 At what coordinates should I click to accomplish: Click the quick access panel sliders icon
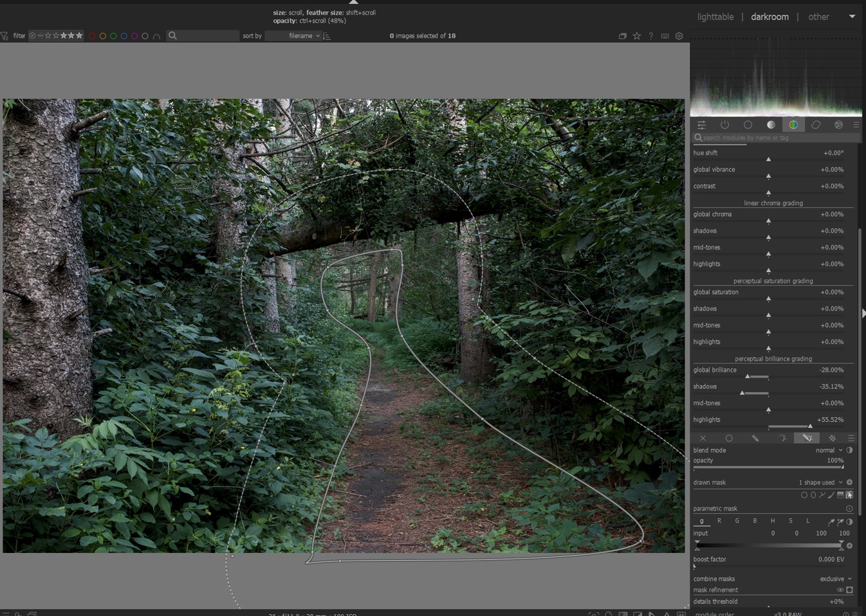701,125
